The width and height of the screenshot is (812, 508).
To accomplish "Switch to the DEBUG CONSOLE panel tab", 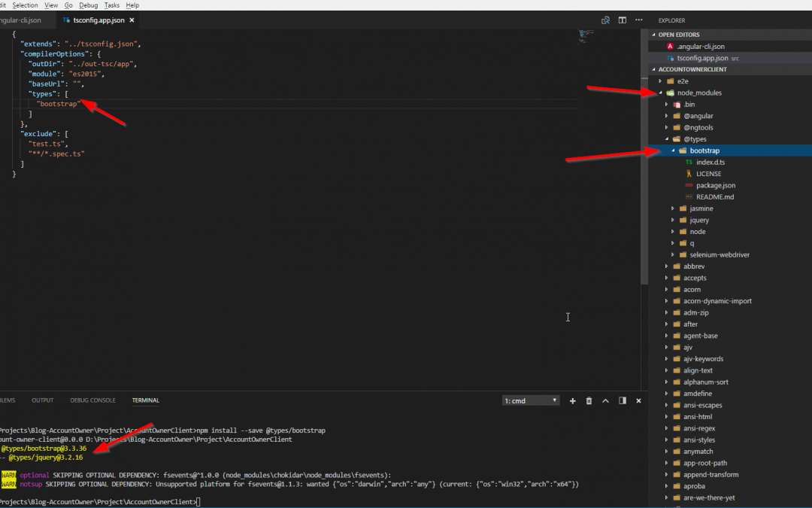I will (x=92, y=400).
